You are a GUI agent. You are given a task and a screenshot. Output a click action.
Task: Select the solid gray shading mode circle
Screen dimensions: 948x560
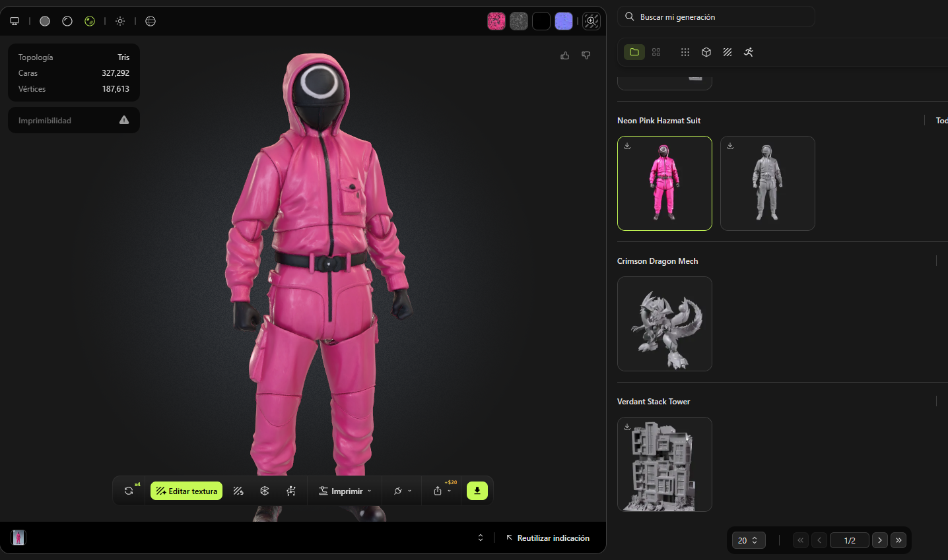[45, 21]
